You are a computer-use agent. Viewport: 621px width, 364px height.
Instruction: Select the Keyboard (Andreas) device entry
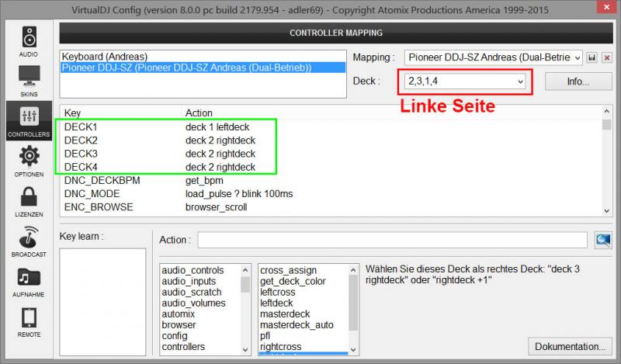click(203, 57)
